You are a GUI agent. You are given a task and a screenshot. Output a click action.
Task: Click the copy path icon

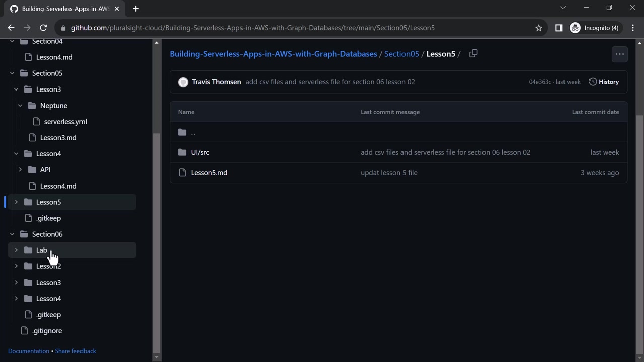[x=473, y=54]
